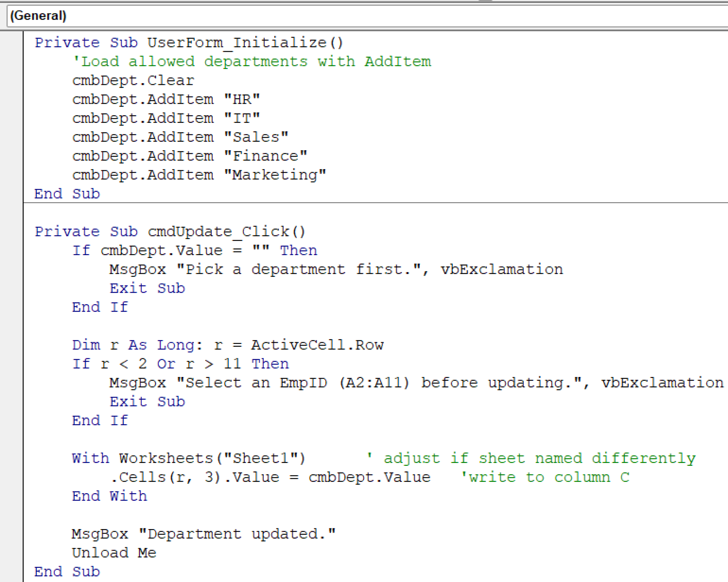
Task: Click the 'Load allowed departments comment line
Action: pyautogui.click(x=249, y=61)
